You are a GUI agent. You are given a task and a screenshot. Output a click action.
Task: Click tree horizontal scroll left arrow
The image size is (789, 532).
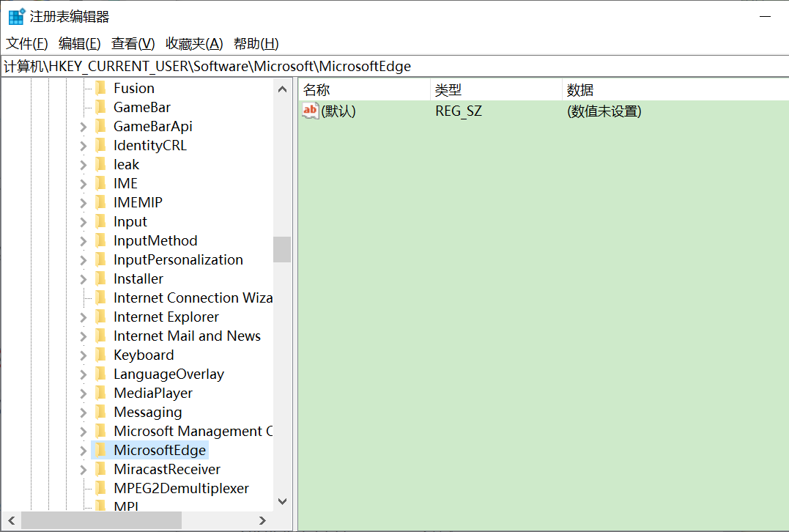(x=11, y=520)
